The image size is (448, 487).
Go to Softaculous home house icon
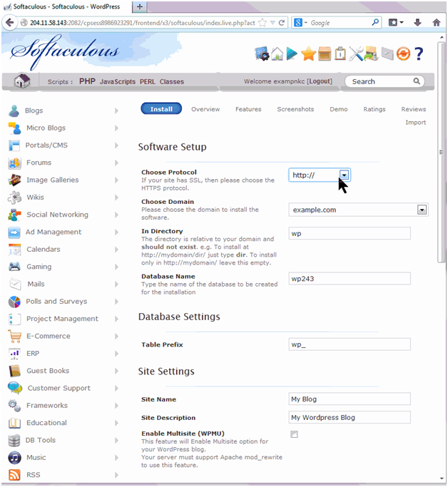22,81
